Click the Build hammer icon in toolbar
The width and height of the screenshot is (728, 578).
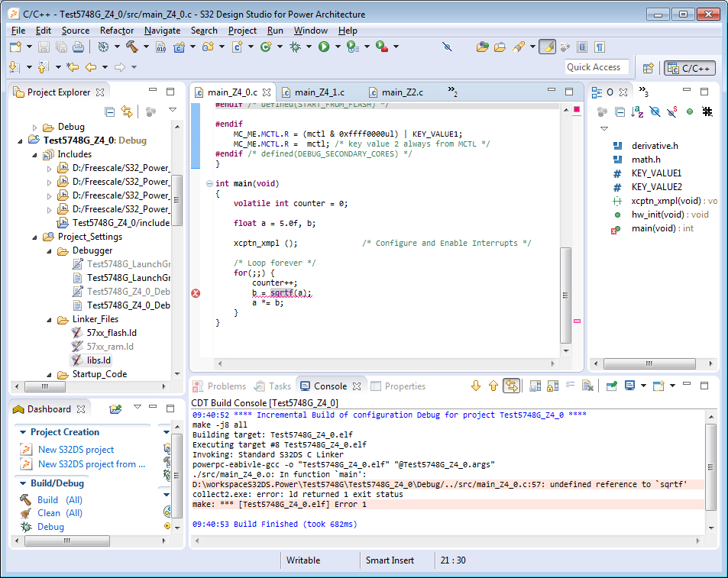pos(131,47)
